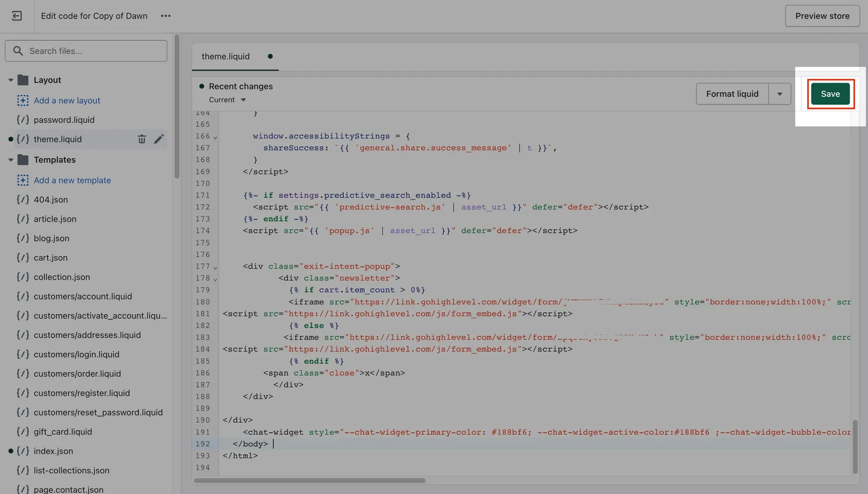Fold code at line 177
The width and height of the screenshot is (868, 494).
[x=215, y=267]
